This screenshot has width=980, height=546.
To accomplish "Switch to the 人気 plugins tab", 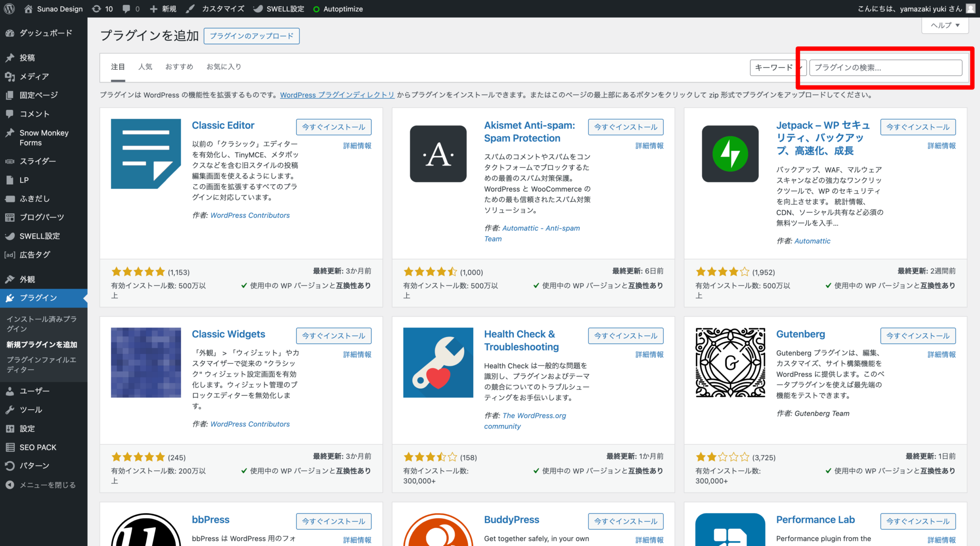I will point(145,66).
